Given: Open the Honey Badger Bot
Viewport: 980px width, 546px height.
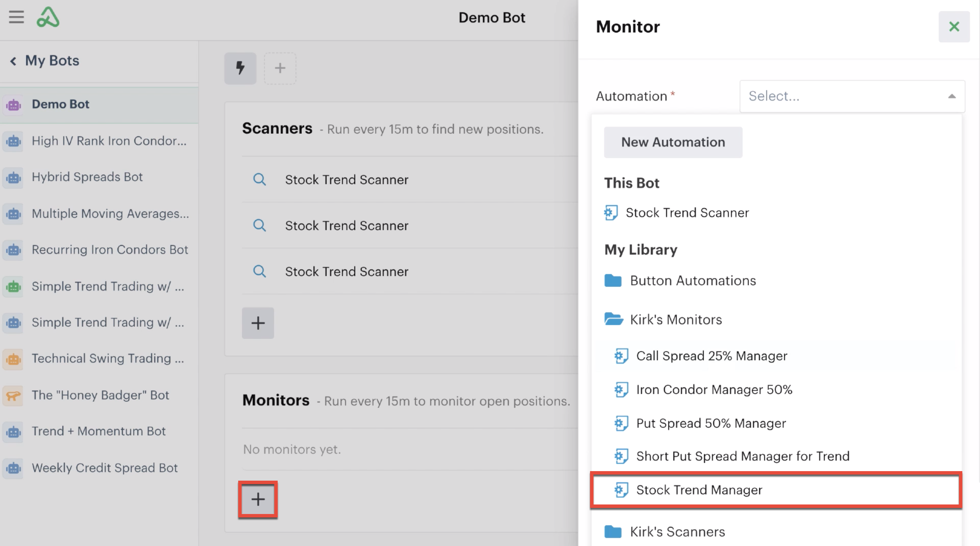Looking at the screenshot, I should (99, 395).
